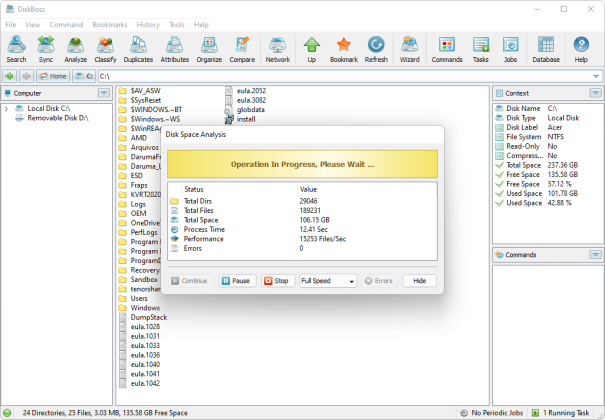605x420 pixels.
Task: Launch the Sync tool
Action: pos(46,49)
